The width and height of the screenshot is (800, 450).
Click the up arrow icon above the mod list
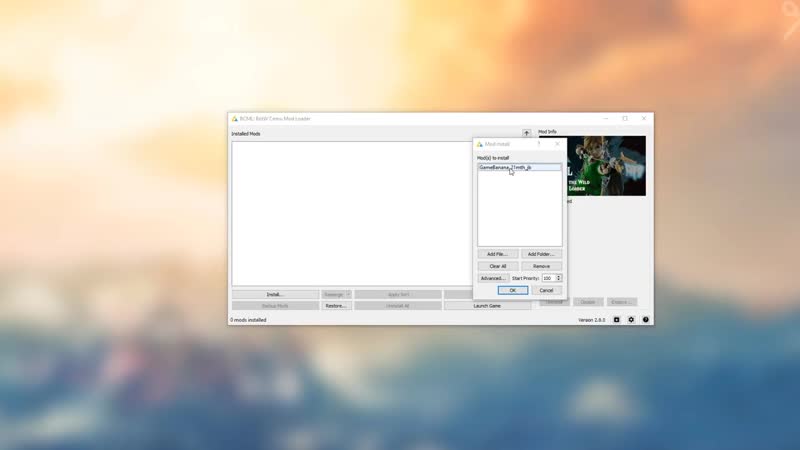pyautogui.click(x=527, y=133)
